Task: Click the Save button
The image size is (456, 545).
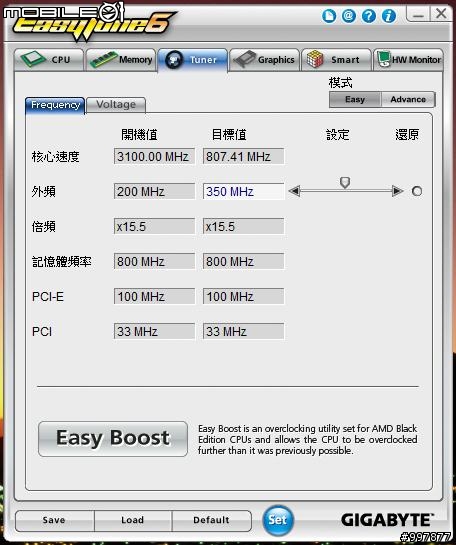Action: click(x=54, y=520)
